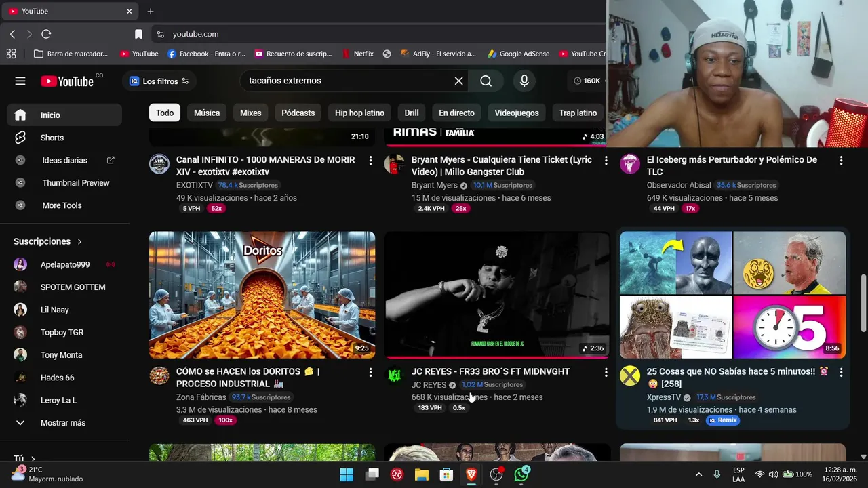Open Observador Abisal channel name
The image size is (868, 488).
(x=679, y=185)
